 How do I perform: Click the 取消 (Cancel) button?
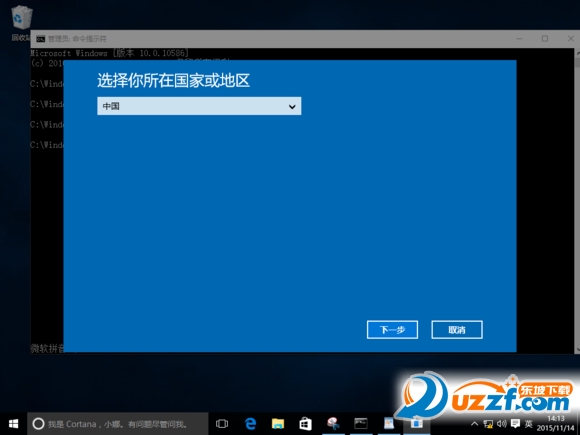(x=457, y=330)
